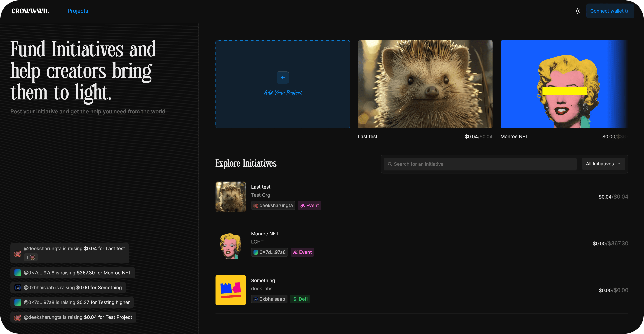The image size is (644, 334).
Task: Click the Monroe NFT caption under featured image
Action: [x=514, y=137]
